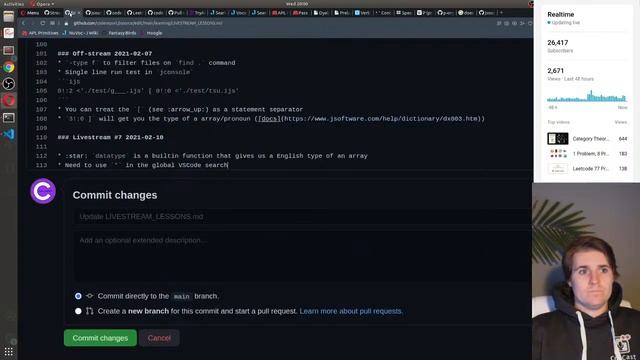Open OBS Studio from the dock
Image resolution: width=640 pixels, height=360 pixels.
click(x=9, y=84)
